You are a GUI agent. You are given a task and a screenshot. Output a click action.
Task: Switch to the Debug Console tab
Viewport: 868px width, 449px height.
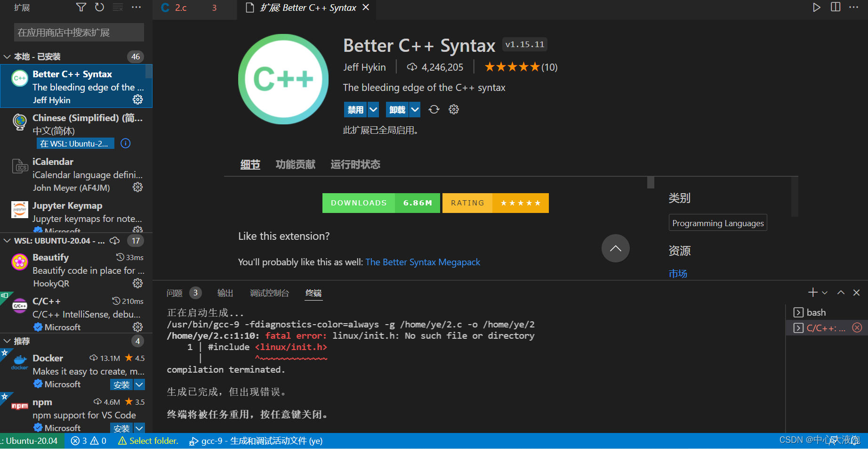(x=269, y=293)
